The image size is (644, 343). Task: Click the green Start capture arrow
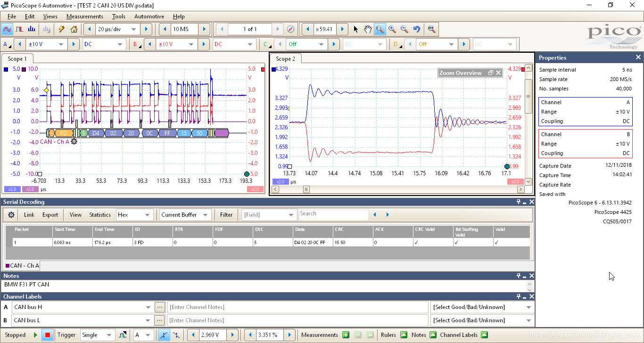35,335
